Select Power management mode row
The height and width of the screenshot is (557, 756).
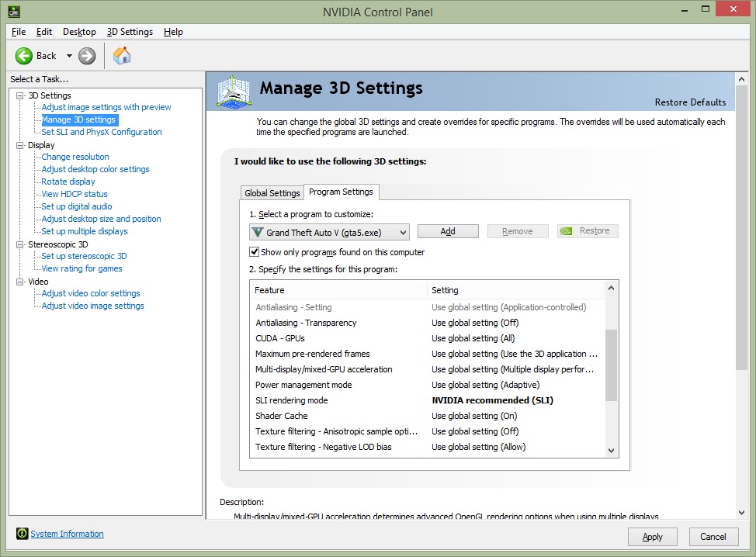[427, 385]
